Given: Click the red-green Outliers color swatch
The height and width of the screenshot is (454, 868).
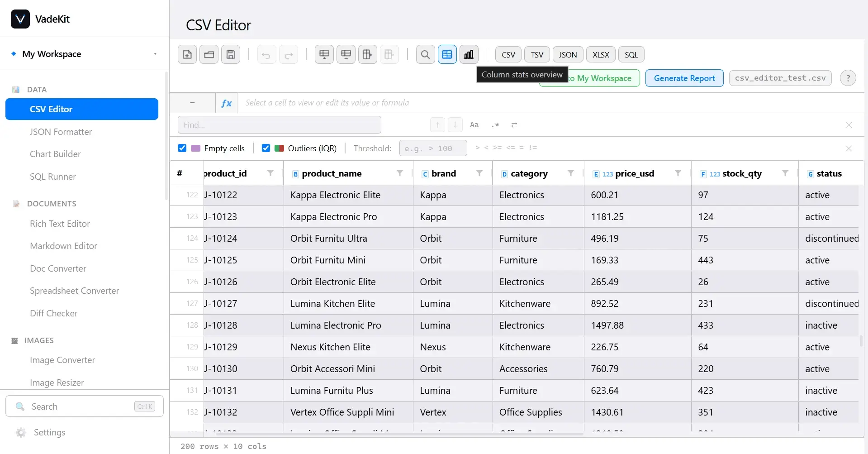Looking at the screenshot, I should 280,148.
